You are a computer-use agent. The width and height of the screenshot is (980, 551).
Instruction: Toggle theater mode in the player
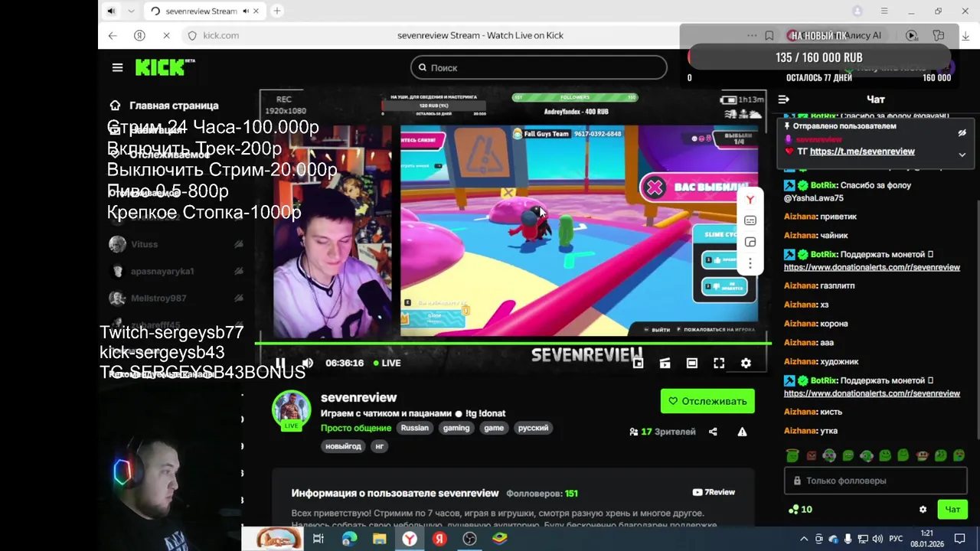[692, 363]
